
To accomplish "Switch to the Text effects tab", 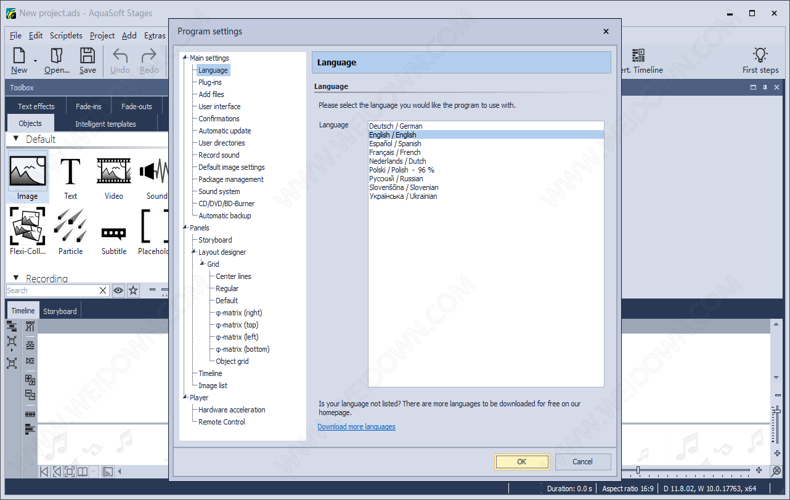I will pyautogui.click(x=36, y=106).
